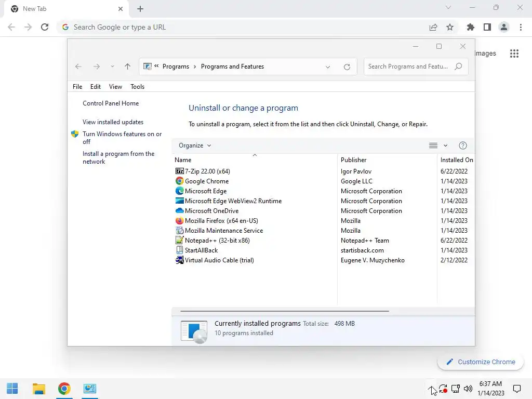Open recent locations dropdown arrow

(112, 66)
